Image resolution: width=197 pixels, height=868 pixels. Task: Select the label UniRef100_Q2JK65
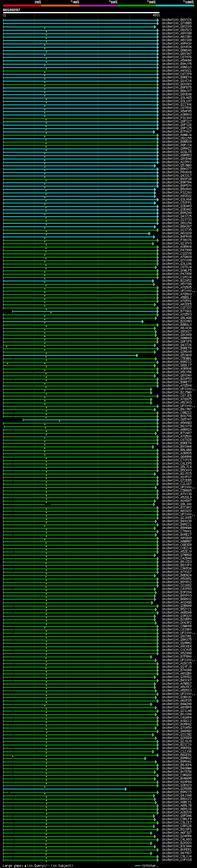click(177, 518)
